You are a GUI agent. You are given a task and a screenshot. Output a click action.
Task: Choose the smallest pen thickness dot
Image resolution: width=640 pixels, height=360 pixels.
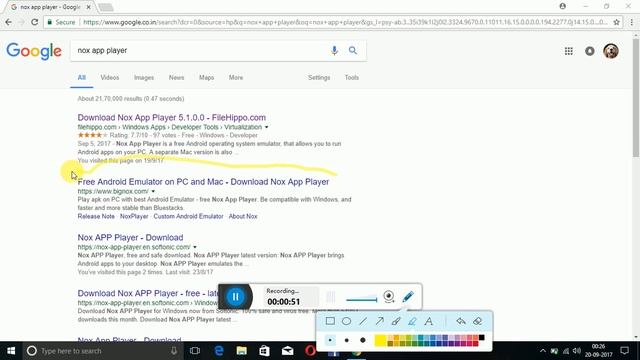330,340
